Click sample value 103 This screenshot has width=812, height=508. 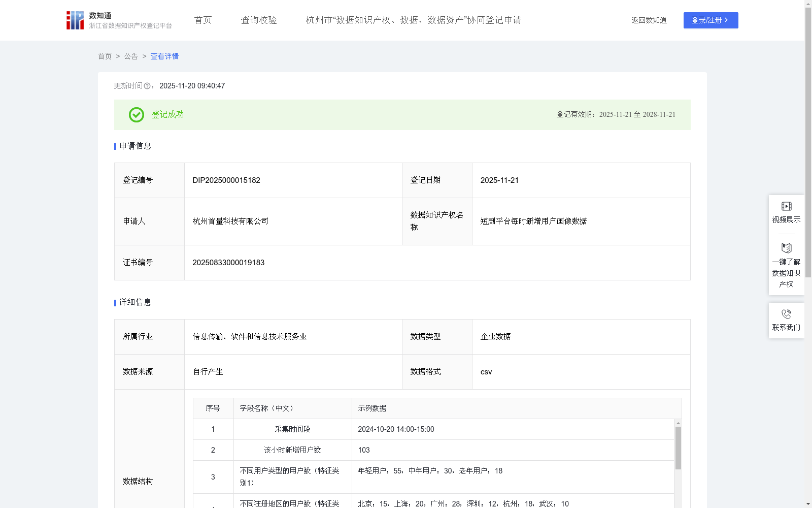[364, 450]
